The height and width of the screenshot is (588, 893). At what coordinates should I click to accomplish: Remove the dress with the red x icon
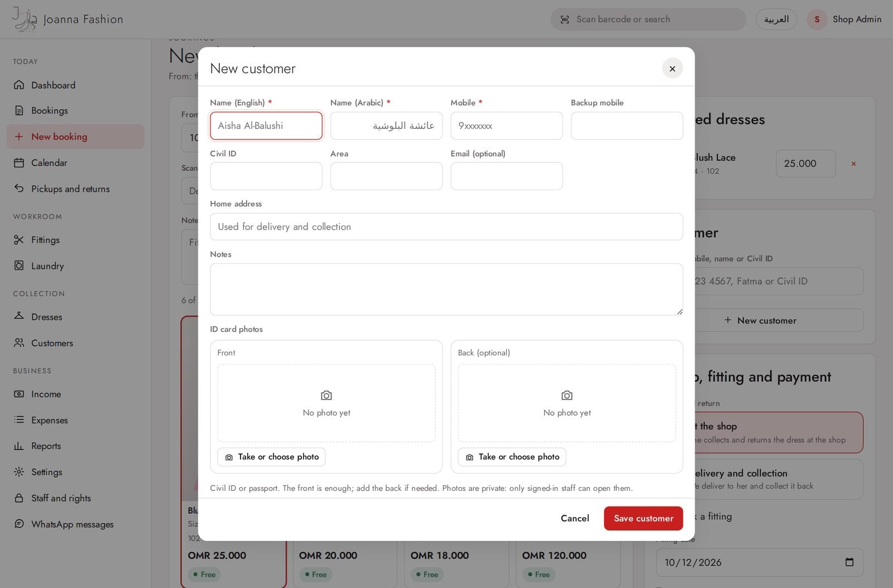(853, 163)
